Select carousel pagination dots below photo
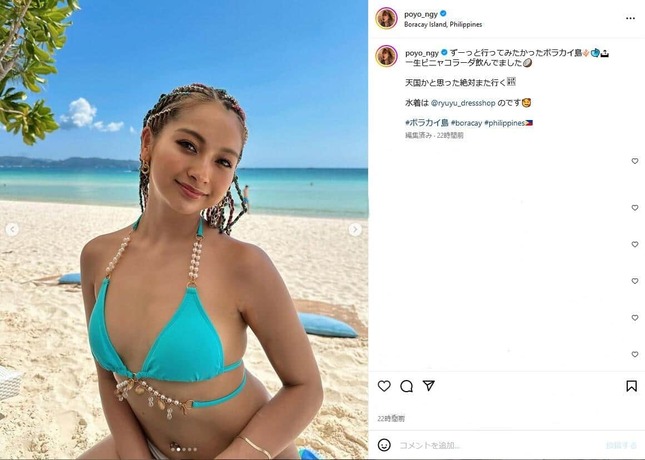645x460 pixels. pos(184,449)
